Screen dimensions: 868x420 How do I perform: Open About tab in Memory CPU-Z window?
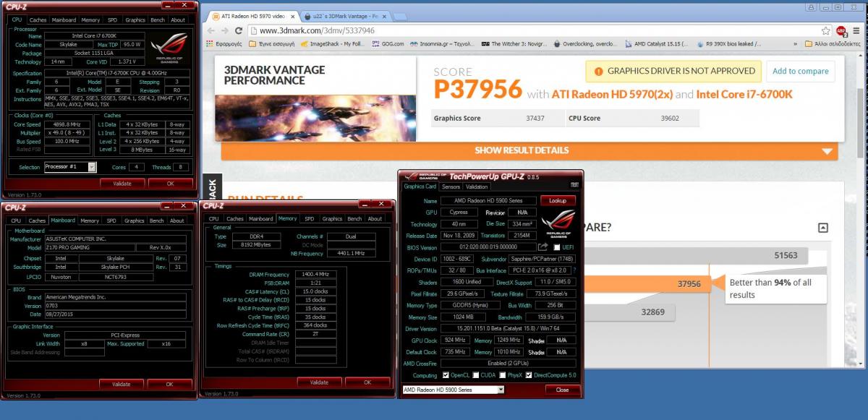375,218
